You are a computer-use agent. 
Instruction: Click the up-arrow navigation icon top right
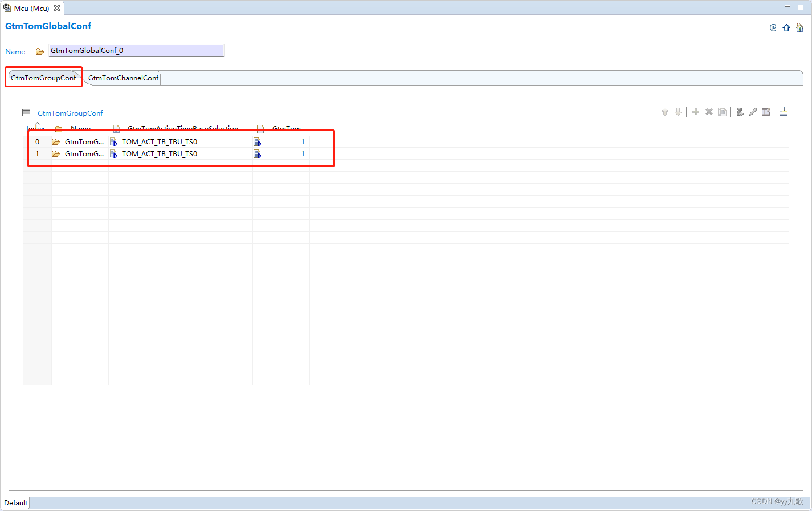pos(786,27)
